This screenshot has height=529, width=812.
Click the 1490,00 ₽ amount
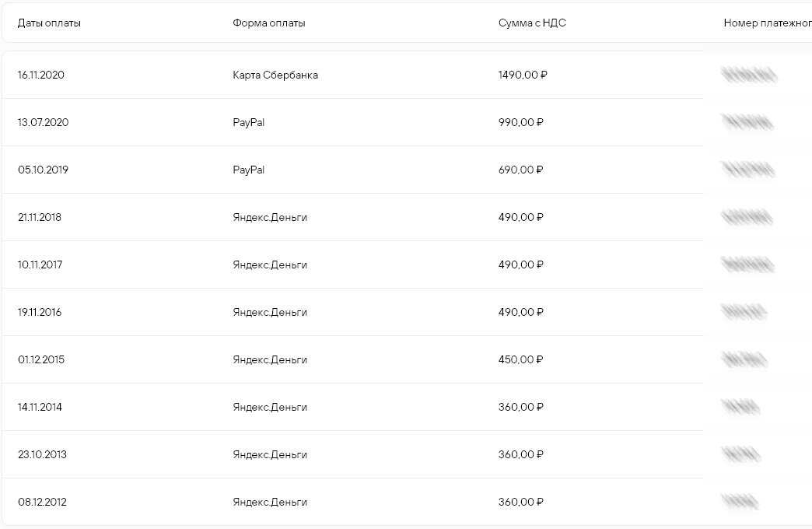pos(523,75)
